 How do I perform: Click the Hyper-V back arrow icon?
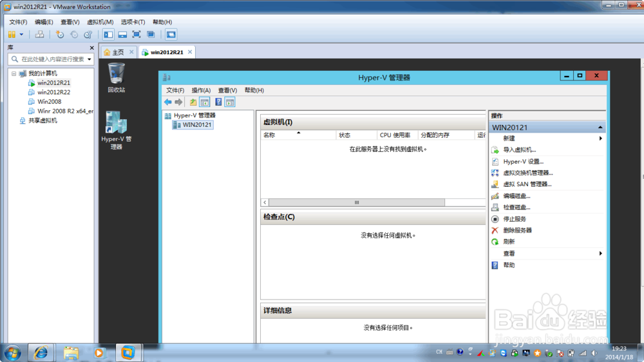(x=168, y=102)
